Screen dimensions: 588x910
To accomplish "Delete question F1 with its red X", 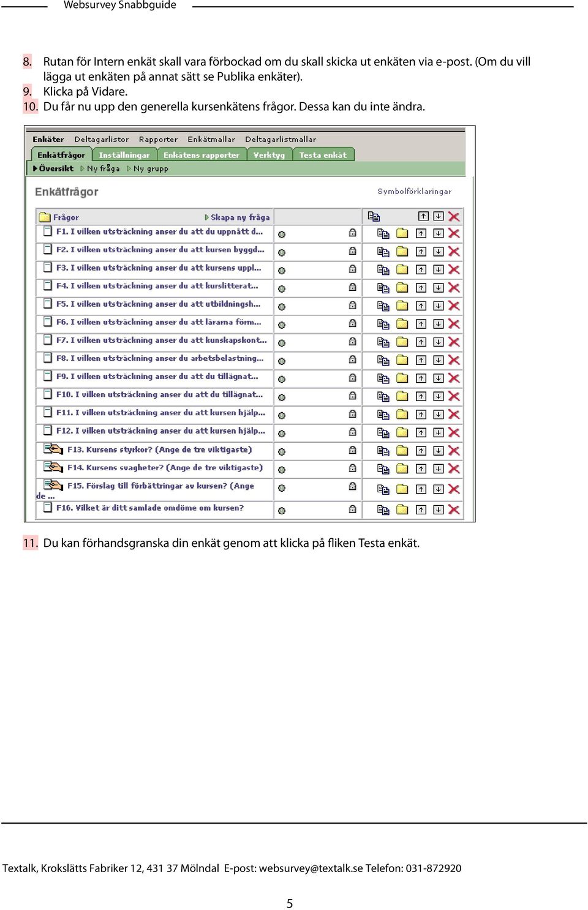I will coord(454,233).
